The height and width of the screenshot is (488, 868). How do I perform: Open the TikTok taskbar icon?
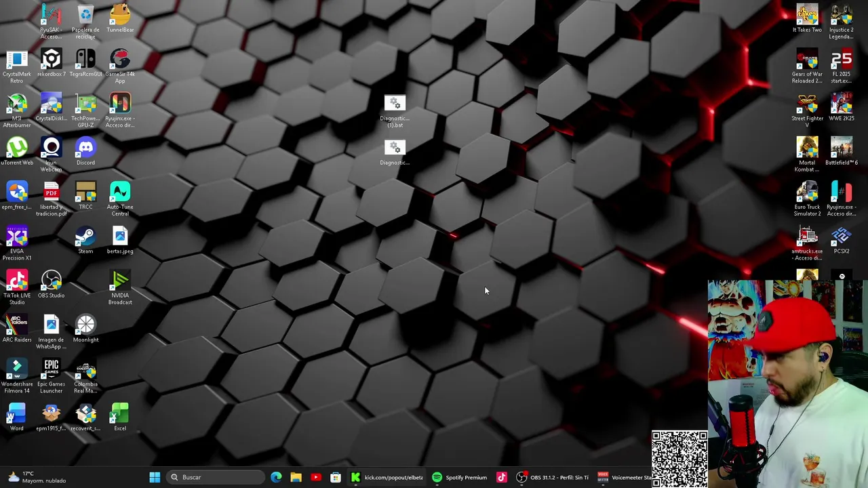coord(502,477)
